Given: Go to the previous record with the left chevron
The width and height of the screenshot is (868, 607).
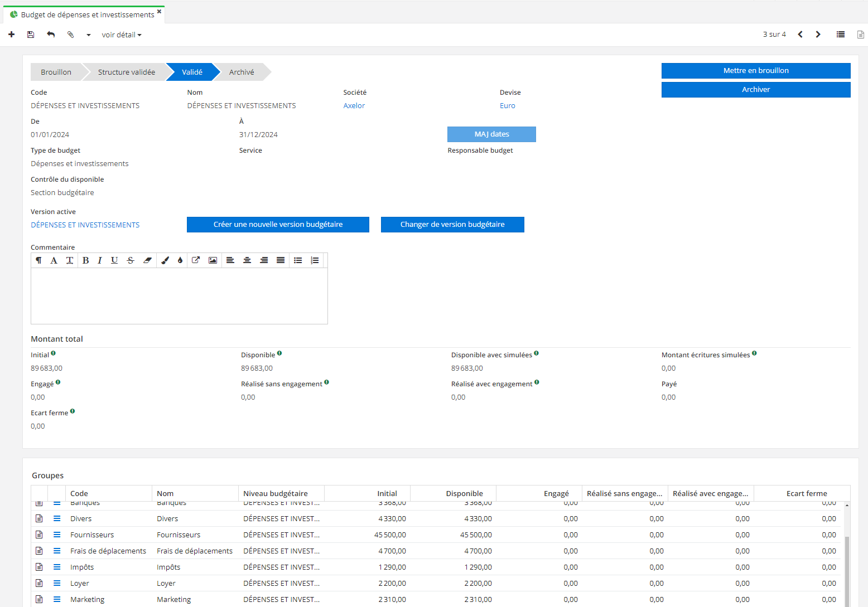Looking at the screenshot, I should tap(801, 35).
